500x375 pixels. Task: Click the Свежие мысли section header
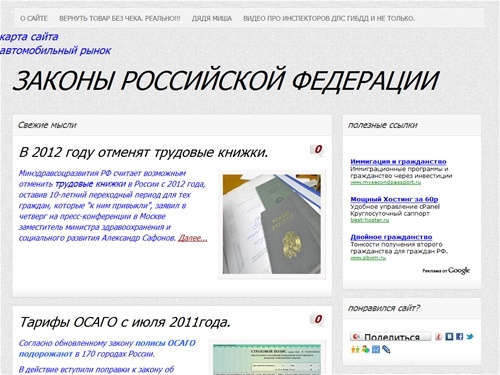pyautogui.click(x=47, y=125)
